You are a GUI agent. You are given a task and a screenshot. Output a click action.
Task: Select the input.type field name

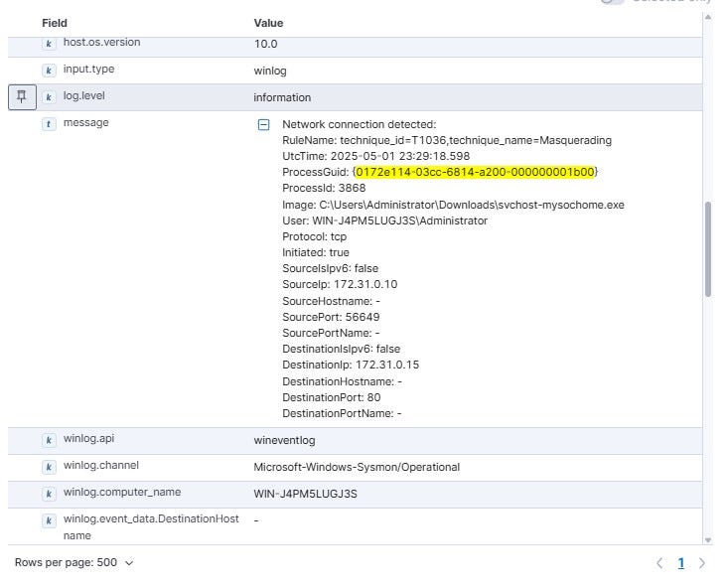click(89, 69)
